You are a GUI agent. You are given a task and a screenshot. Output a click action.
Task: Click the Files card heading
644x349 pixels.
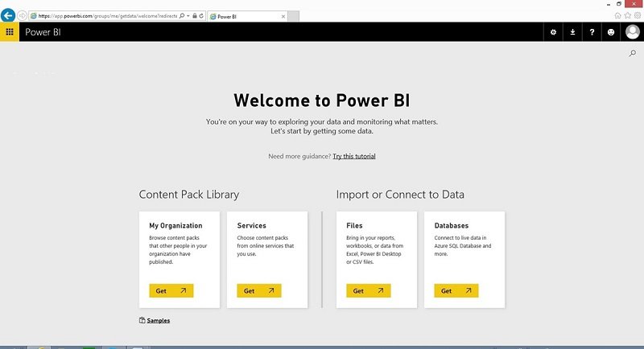pyautogui.click(x=354, y=225)
